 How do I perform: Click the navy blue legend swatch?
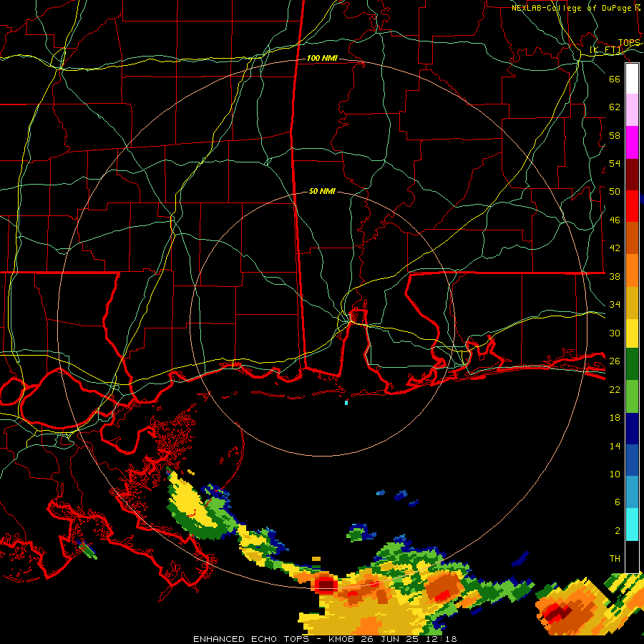click(x=632, y=429)
